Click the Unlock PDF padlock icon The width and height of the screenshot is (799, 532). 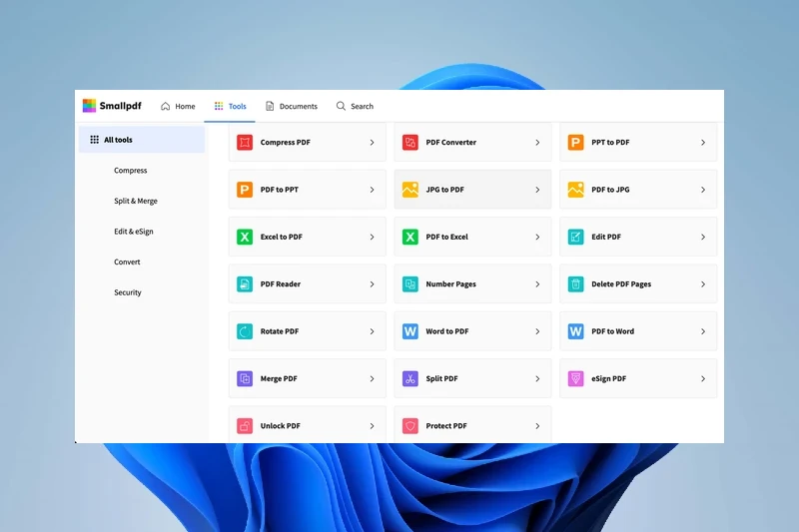pyautogui.click(x=245, y=426)
